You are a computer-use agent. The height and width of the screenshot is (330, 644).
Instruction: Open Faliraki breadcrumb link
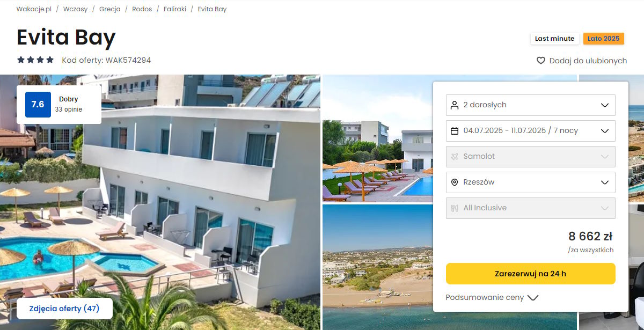pos(175,9)
